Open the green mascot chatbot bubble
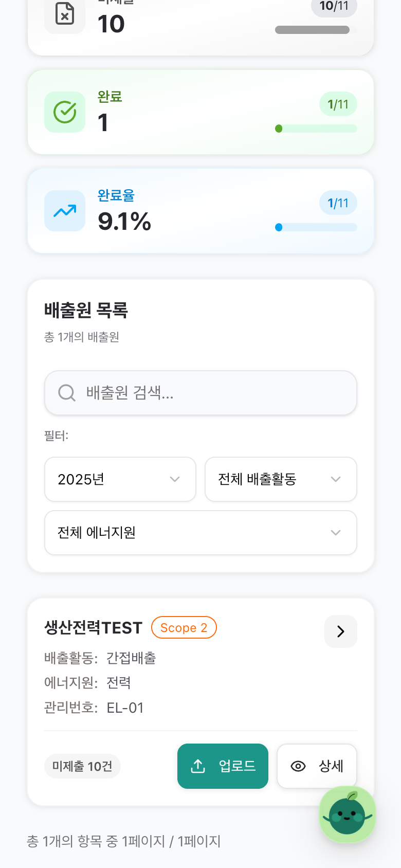The image size is (401, 868). coord(348,815)
